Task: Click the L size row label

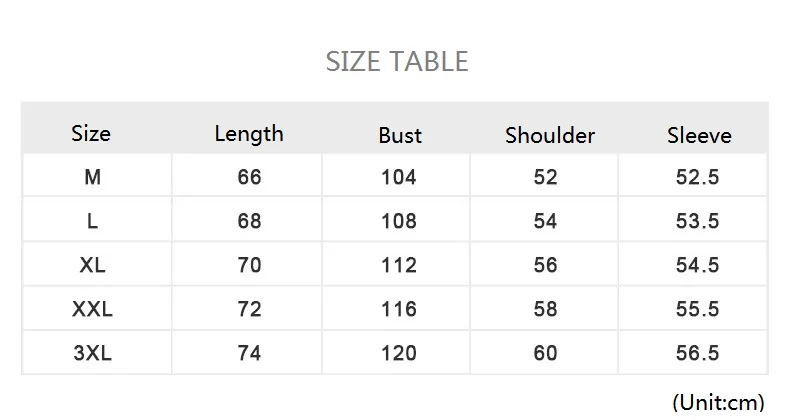Action: 92,221
